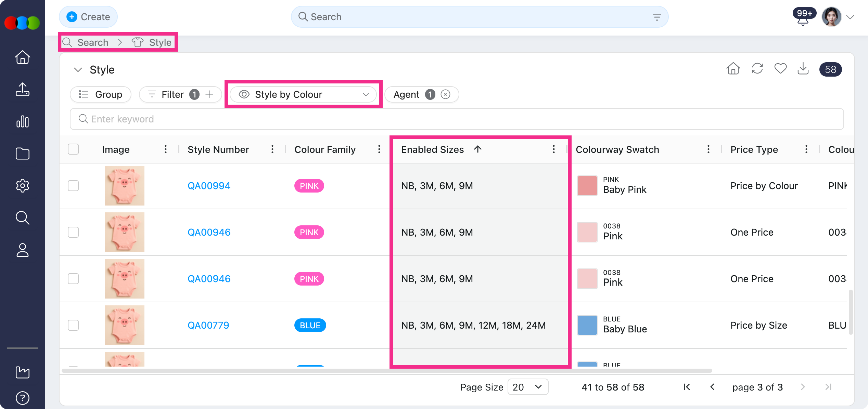Click the Enter keyword search field

457,119
